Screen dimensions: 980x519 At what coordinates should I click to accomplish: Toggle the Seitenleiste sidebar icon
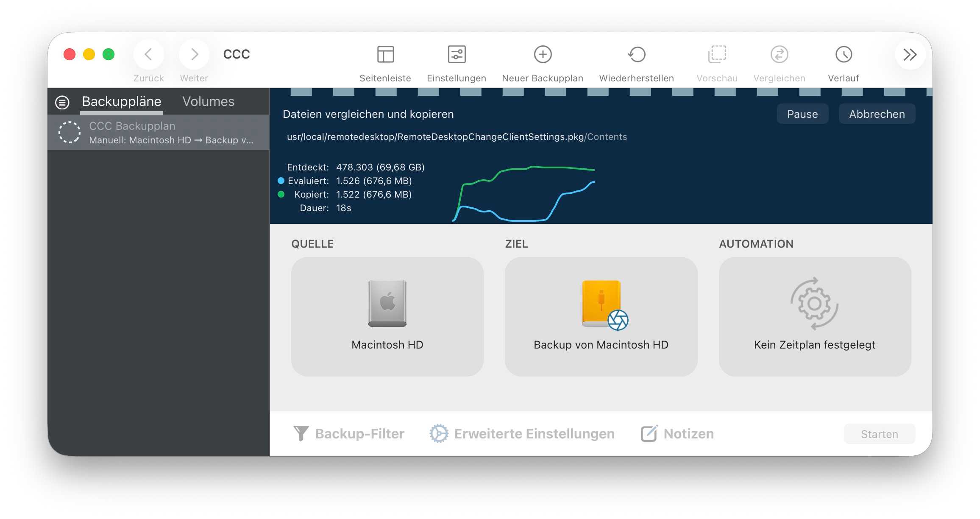click(385, 54)
